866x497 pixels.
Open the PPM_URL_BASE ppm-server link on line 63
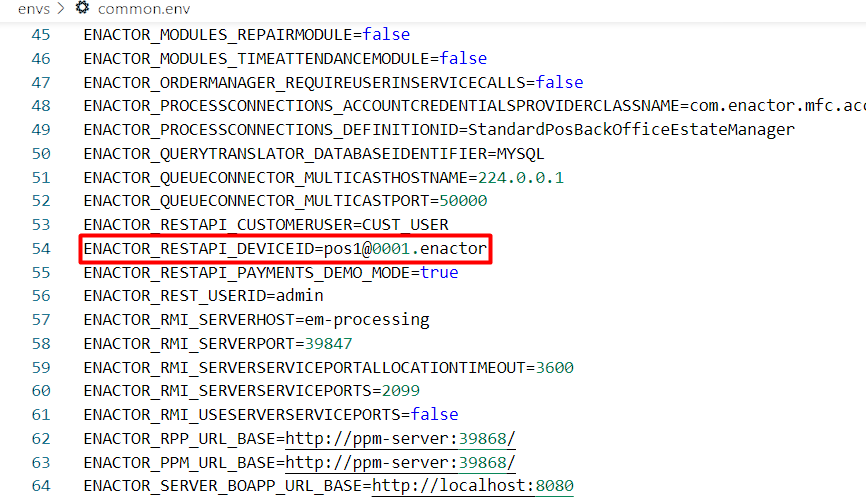400,462
